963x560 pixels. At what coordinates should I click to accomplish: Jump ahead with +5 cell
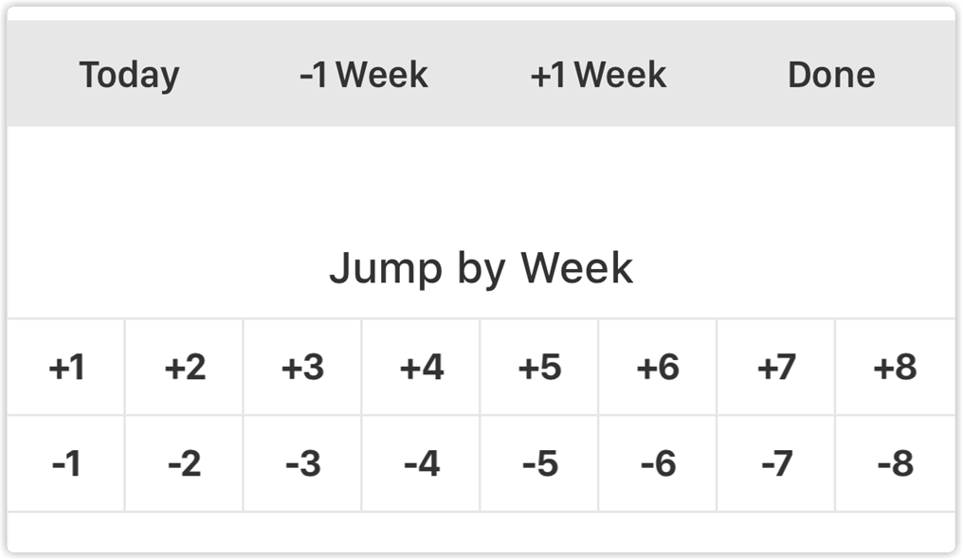pos(540,368)
